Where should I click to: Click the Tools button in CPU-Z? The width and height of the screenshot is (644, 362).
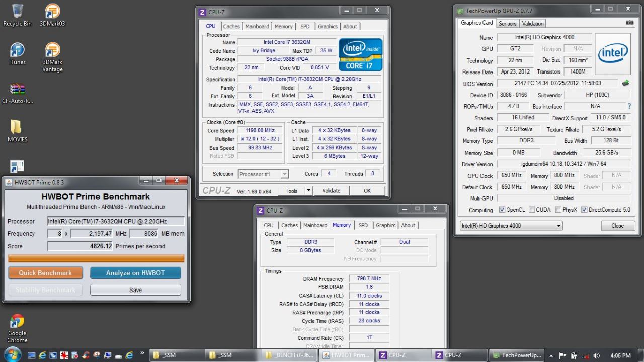[x=291, y=191]
